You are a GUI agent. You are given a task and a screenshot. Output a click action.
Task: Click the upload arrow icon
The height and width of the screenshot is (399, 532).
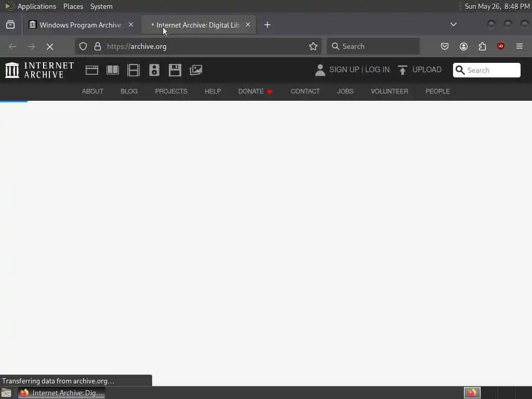coord(403,70)
